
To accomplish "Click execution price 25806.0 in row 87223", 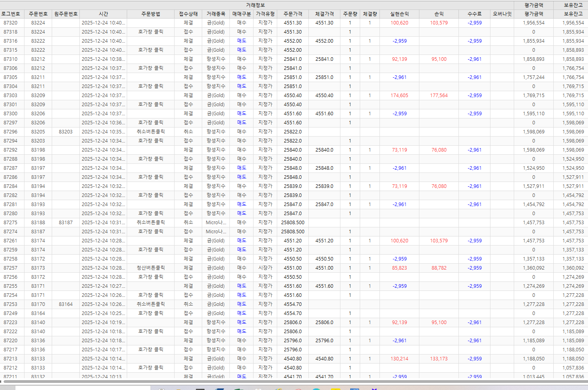I will [325, 322].
